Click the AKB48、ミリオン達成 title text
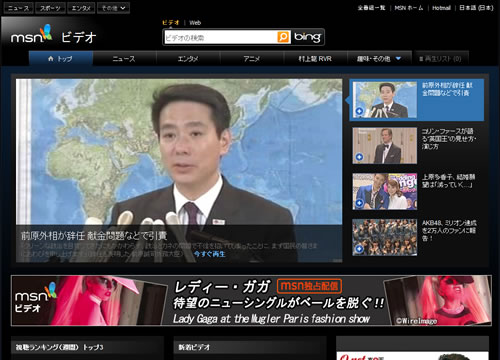 click(449, 230)
